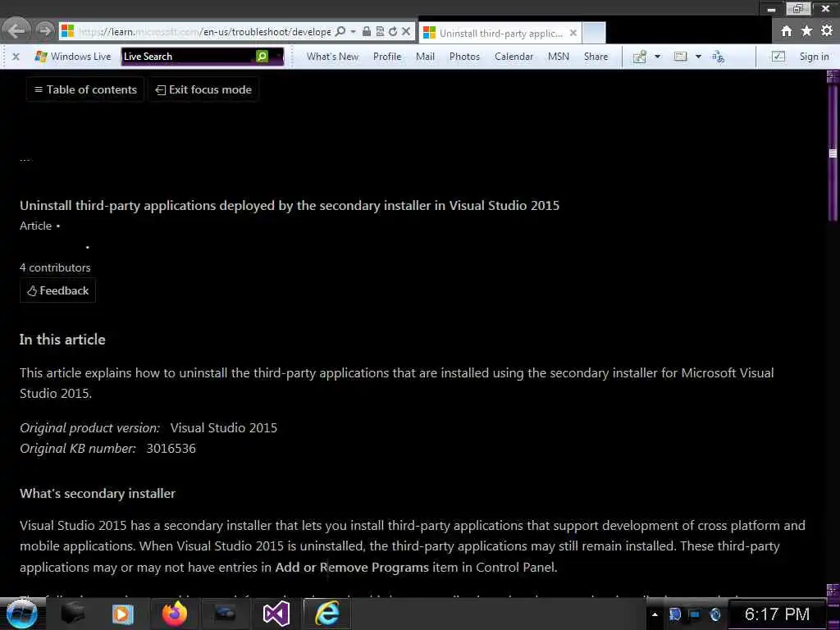Open the dark app icon beside Firefox
840x630 pixels.
[225, 614]
